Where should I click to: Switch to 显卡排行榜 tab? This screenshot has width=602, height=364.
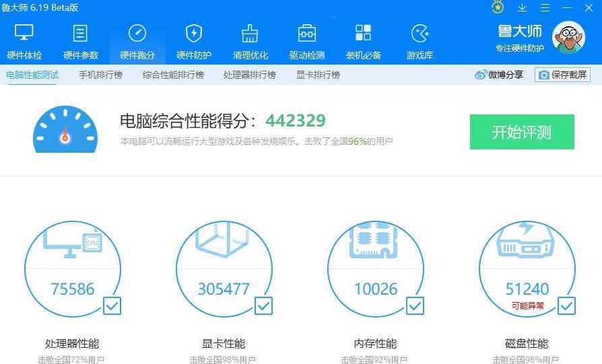point(319,75)
